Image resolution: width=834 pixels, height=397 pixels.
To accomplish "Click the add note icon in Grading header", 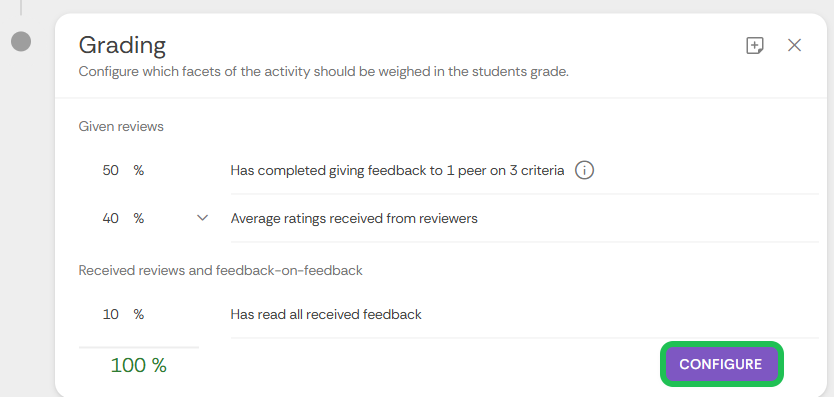I will (755, 45).
